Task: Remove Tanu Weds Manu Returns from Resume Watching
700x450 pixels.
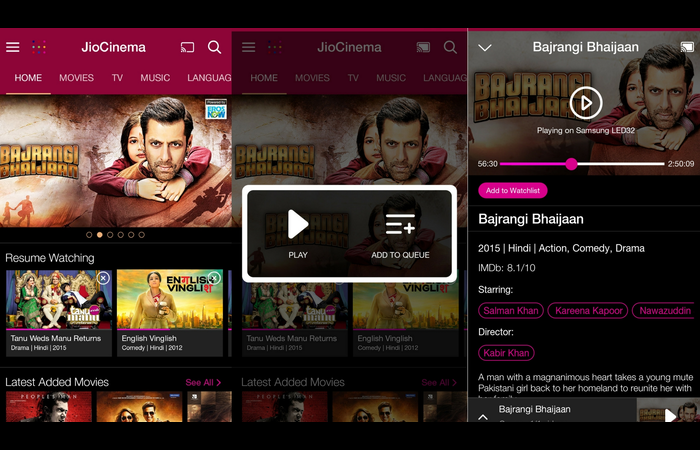Action: (x=103, y=278)
